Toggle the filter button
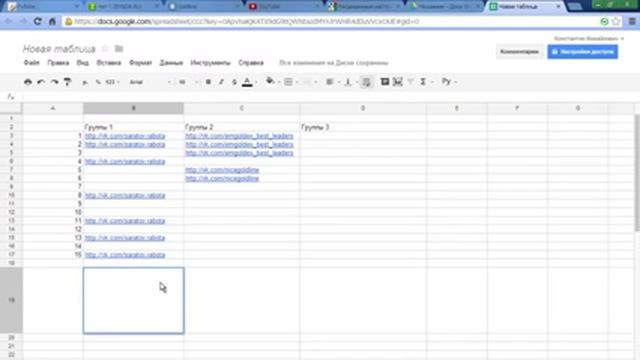Image resolution: width=640 pixels, height=360 pixels. [x=411, y=82]
